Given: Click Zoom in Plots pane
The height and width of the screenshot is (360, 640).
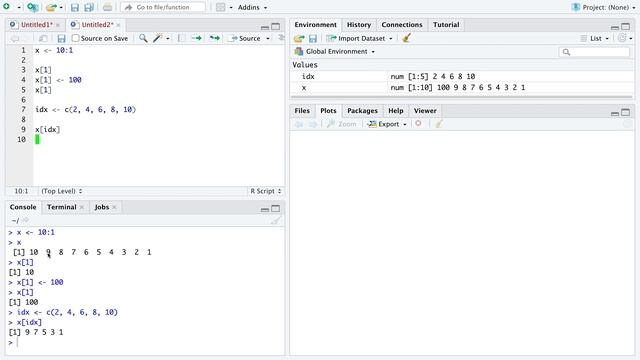Looking at the screenshot, I should (342, 124).
